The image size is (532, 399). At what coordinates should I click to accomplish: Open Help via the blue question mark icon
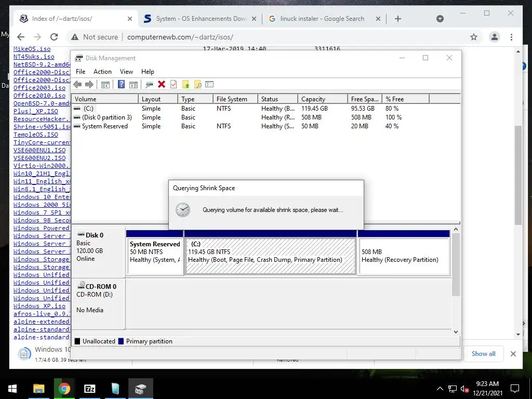[121, 85]
